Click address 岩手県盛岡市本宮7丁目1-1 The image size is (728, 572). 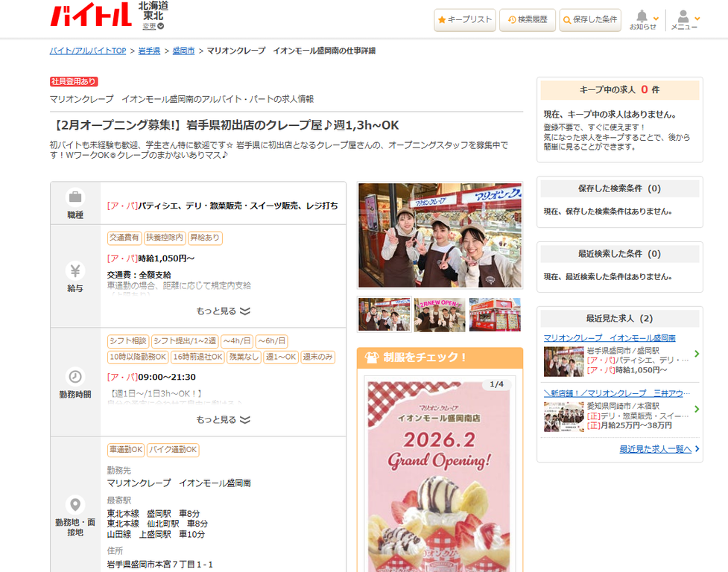(159, 565)
